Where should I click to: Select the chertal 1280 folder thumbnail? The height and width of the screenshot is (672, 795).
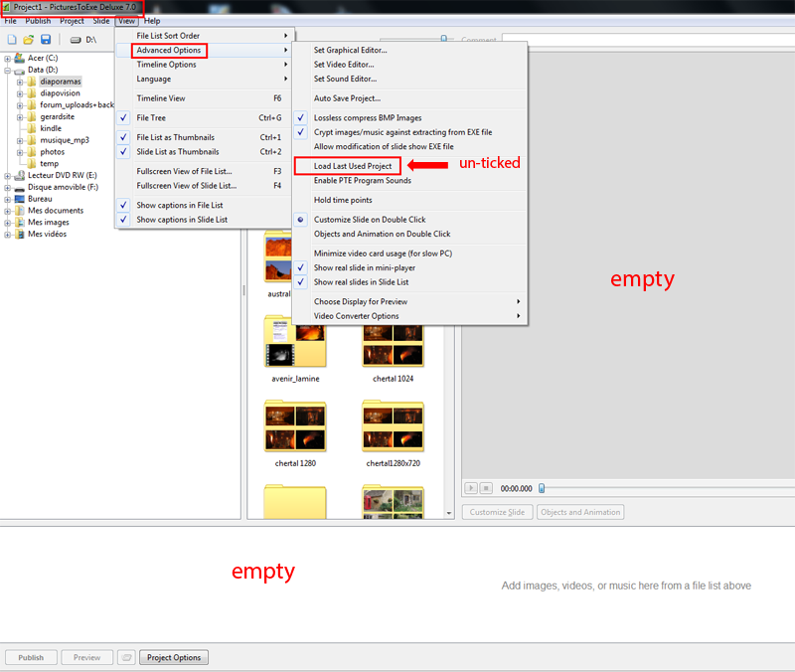tap(295, 429)
